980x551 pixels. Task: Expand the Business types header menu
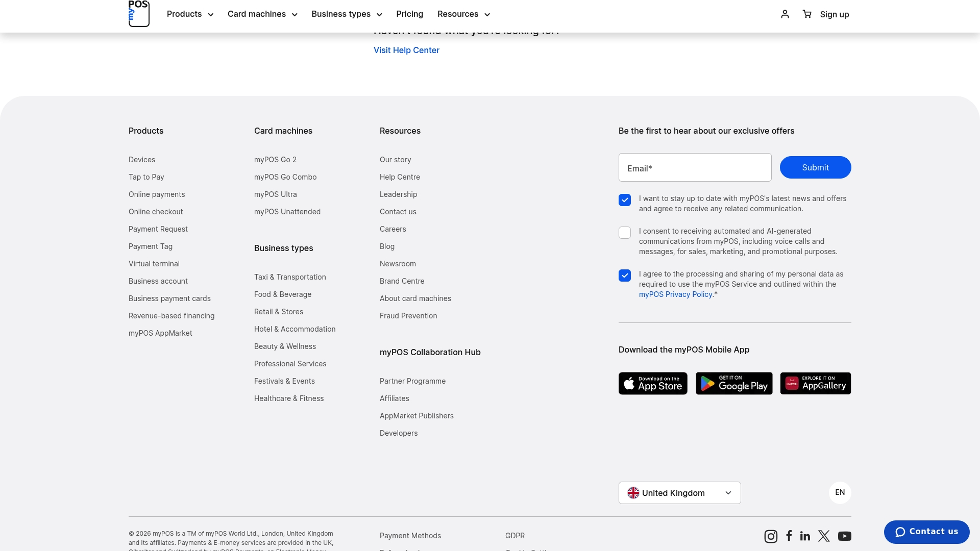point(347,14)
